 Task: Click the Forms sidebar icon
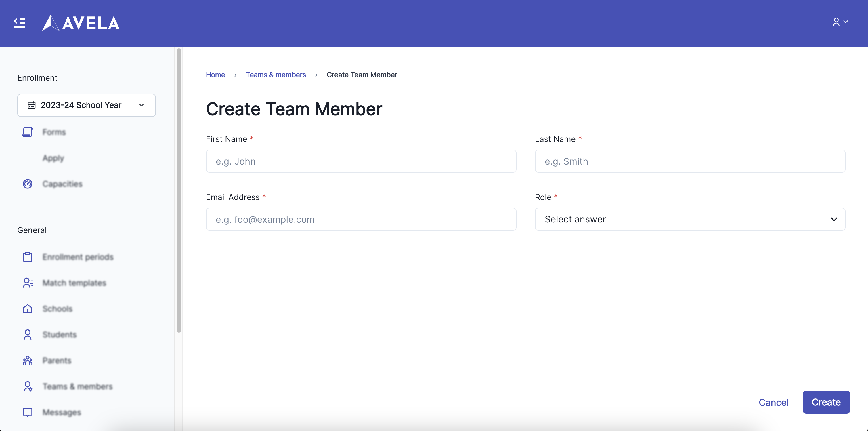[28, 132]
